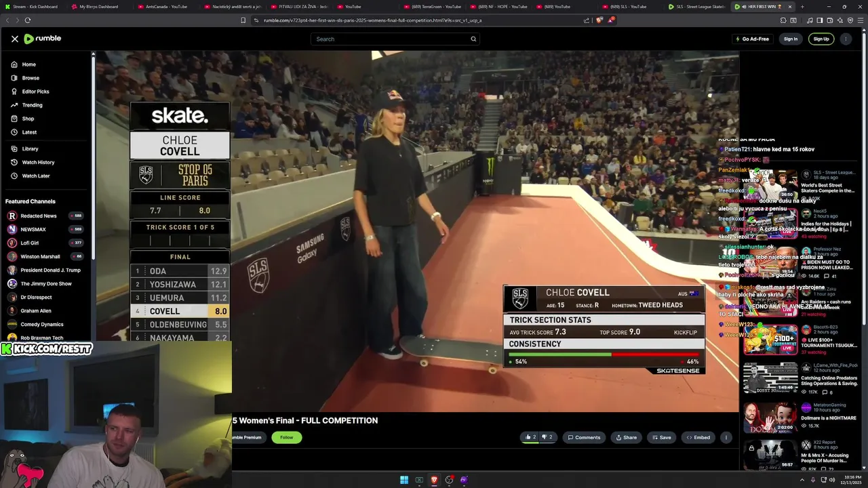Open the Brave browser taskbar icon

tap(434, 480)
